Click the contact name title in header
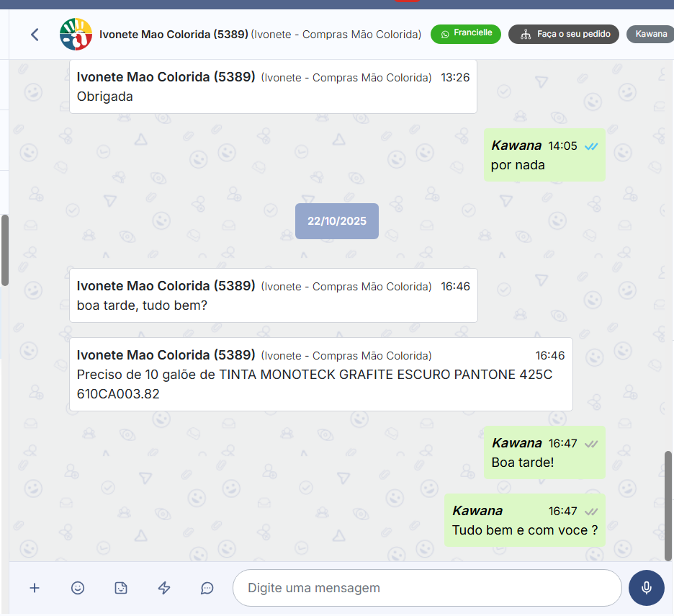Screen dimensions: 674x616 (174, 34)
